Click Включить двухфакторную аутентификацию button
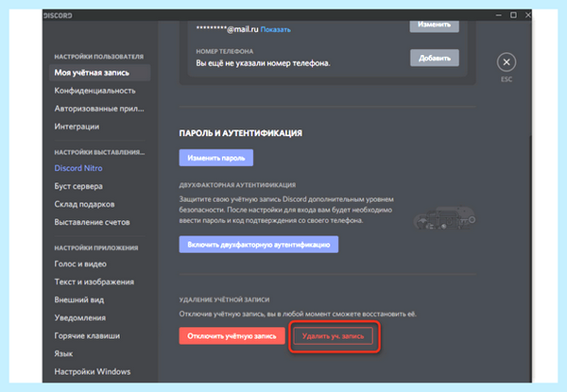Viewport: 567px width, 392px height. click(x=259, y=245)
